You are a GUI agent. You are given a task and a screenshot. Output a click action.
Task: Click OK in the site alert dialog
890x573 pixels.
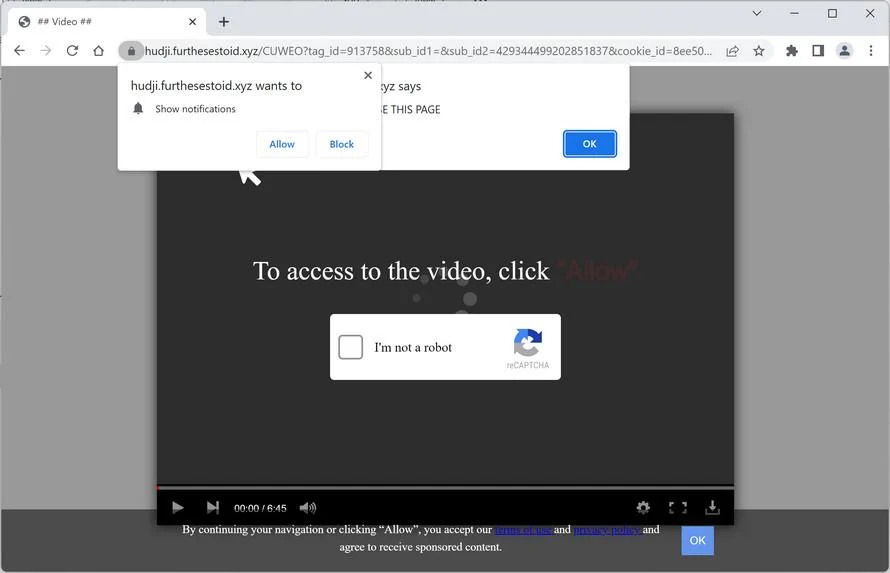[x=590, y=144]
